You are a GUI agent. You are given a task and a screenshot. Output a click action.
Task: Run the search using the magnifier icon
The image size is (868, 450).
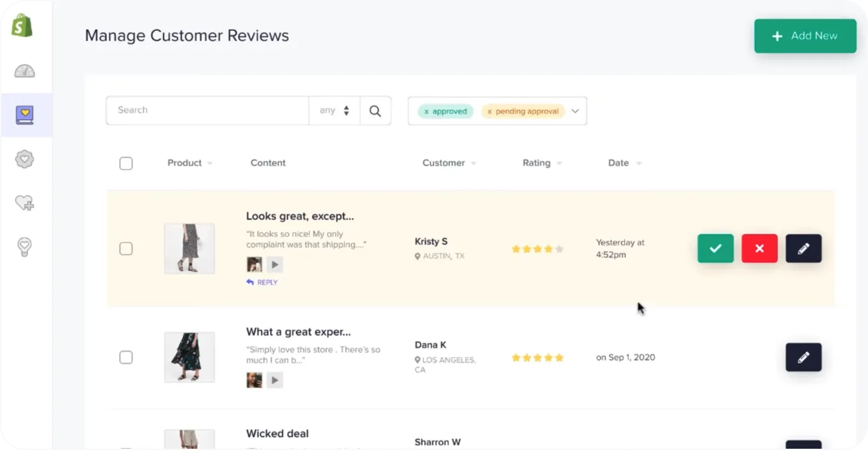click(x=375, y=110)
